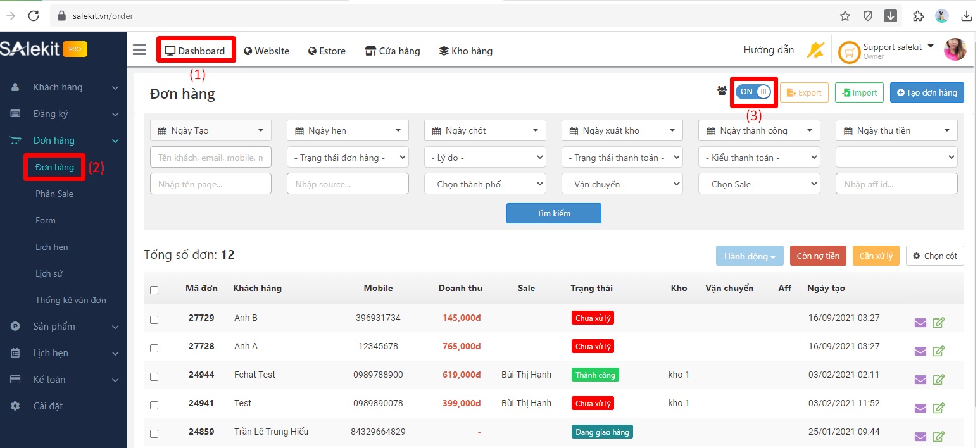Expand the Ngày Tạo date filter
Screen dimensions: 980x448
[210, 131]
